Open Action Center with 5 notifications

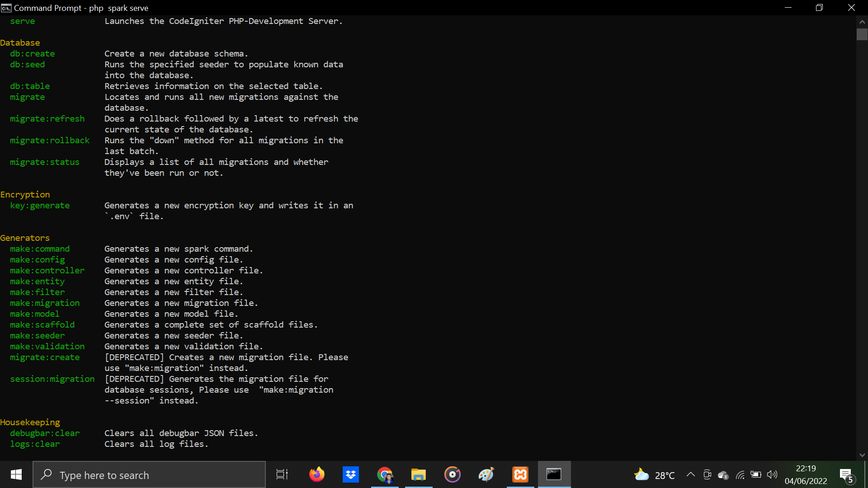click(846, 474)
